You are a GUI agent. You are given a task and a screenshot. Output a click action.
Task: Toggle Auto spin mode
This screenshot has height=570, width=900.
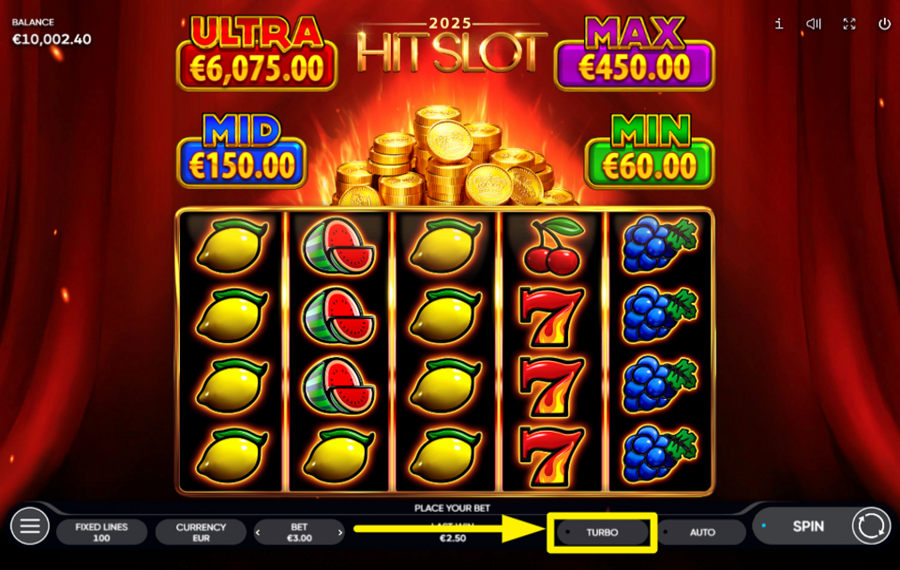[x=701, y=532]
